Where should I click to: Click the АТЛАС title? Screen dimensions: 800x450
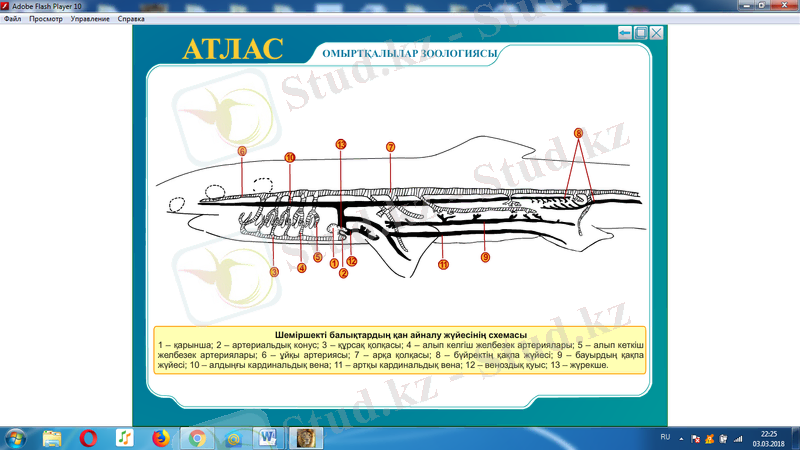[233, 49]
